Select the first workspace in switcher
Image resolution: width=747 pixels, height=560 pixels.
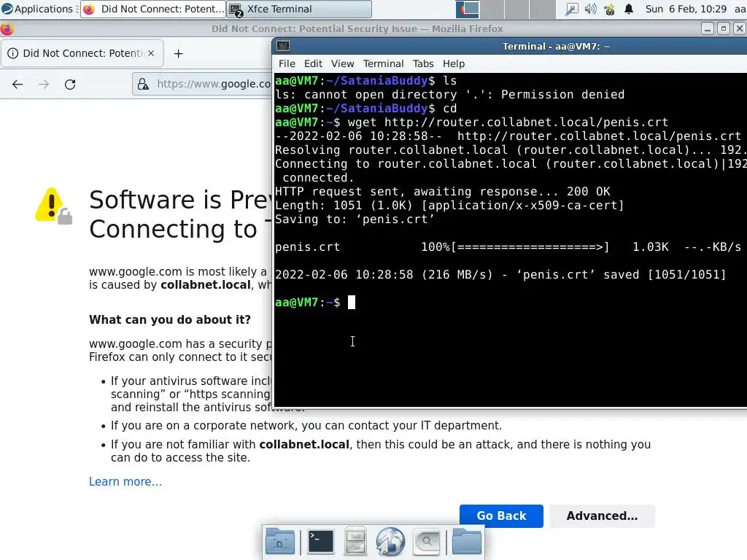pyautogui.click(x=468, y=9)
